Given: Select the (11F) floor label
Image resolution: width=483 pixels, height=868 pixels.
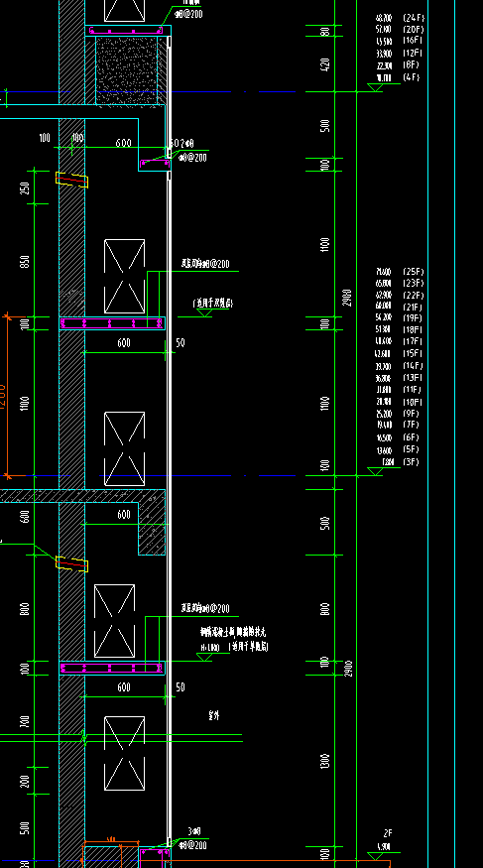Looking at the screenshot, I should (413, 390).
